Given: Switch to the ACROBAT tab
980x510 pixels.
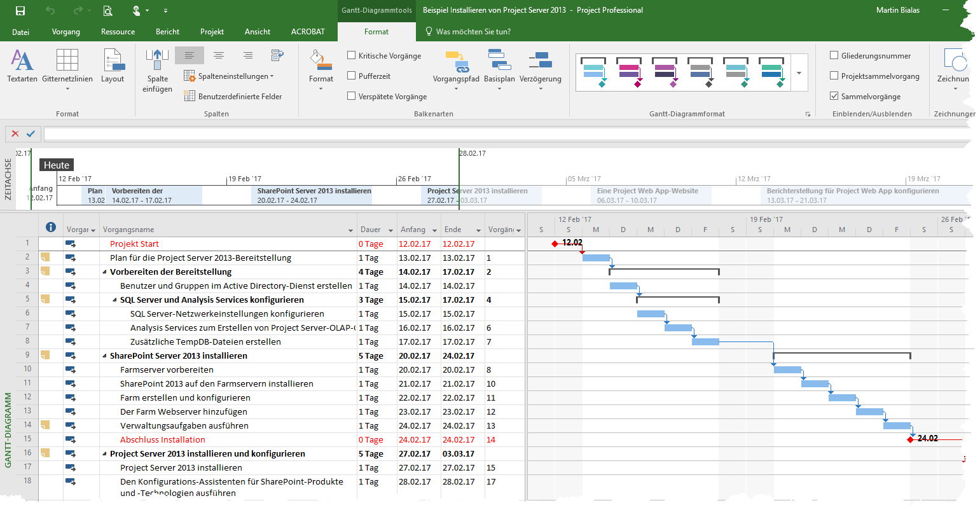Looking at the screenshot, I should point(308,32).
